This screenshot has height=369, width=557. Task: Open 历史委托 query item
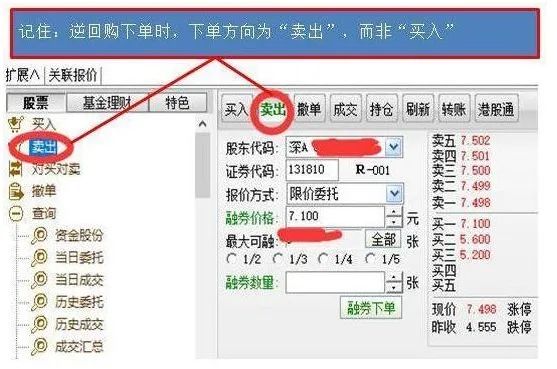(x=79, y=302)
